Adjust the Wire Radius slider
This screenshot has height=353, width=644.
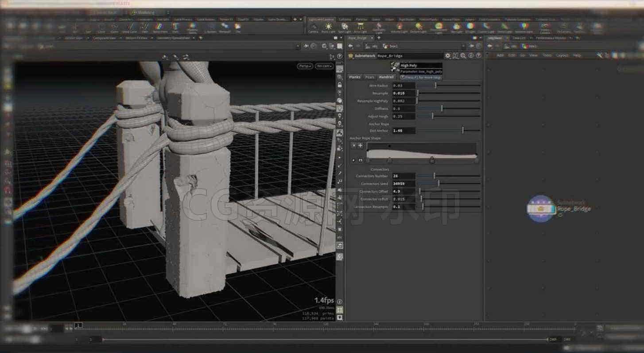[x=449, y=86]
